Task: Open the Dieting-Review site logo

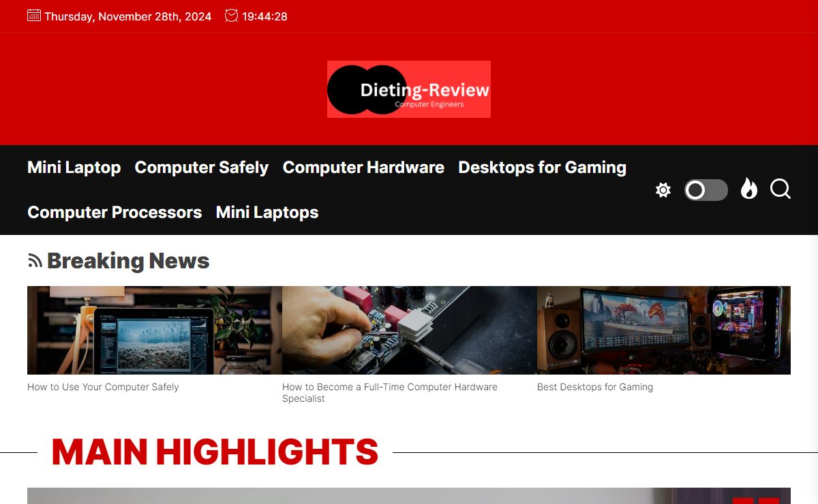Action: [x=409, y=89]
